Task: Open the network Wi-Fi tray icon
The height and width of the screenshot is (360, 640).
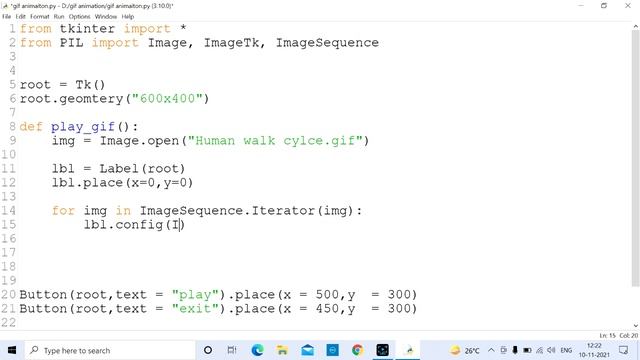Action: [539, 350]
